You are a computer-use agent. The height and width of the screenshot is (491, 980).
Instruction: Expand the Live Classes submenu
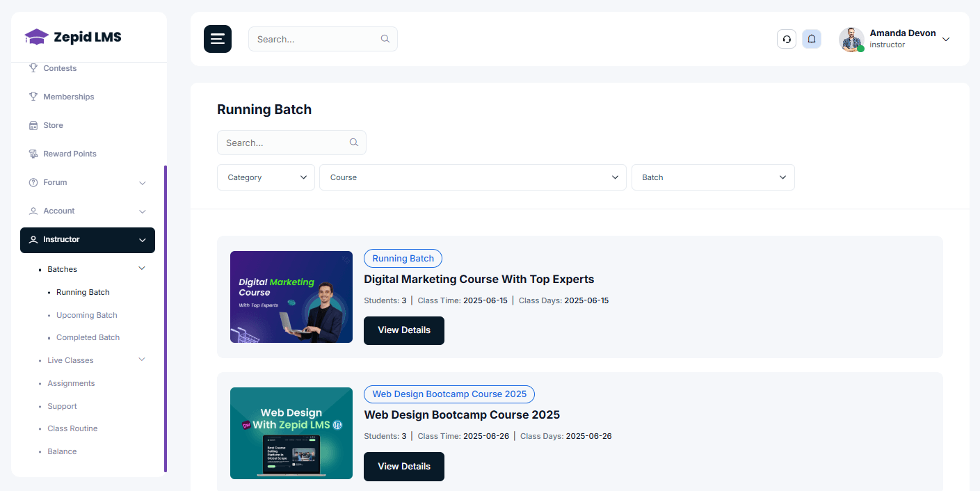pyautogui.click(x=142, y=360)
